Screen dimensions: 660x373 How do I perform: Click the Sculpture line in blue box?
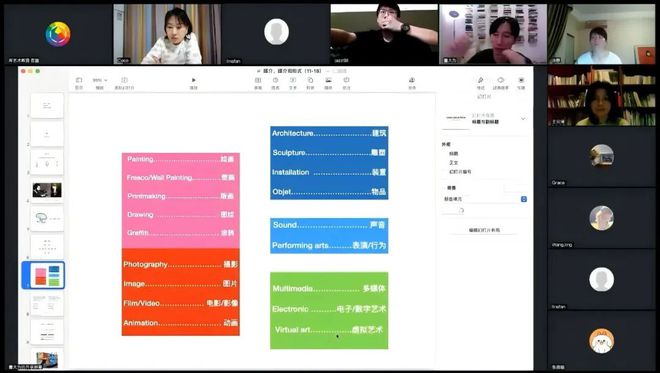click(x=329, y=152)
